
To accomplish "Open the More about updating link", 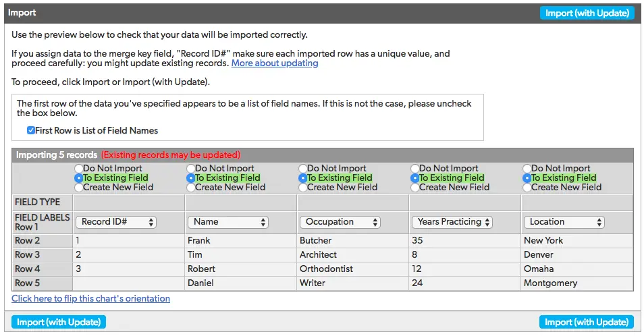I will click(x=275, y=63).
